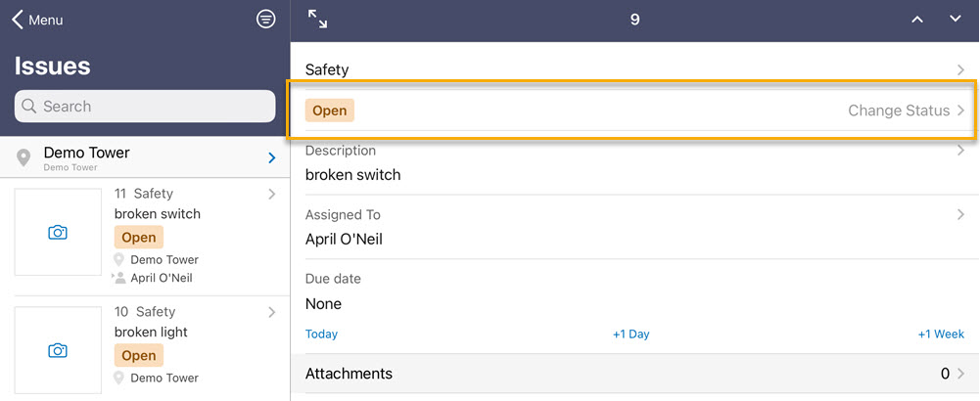Screen dimensions: 980x401
Task: Click the Search issues field
Action: (145, 107)
